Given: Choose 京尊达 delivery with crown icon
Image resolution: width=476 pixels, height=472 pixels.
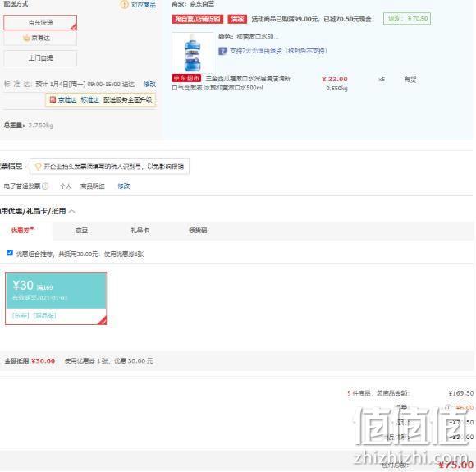Looking at the screenshot, I should pos(40,39).
